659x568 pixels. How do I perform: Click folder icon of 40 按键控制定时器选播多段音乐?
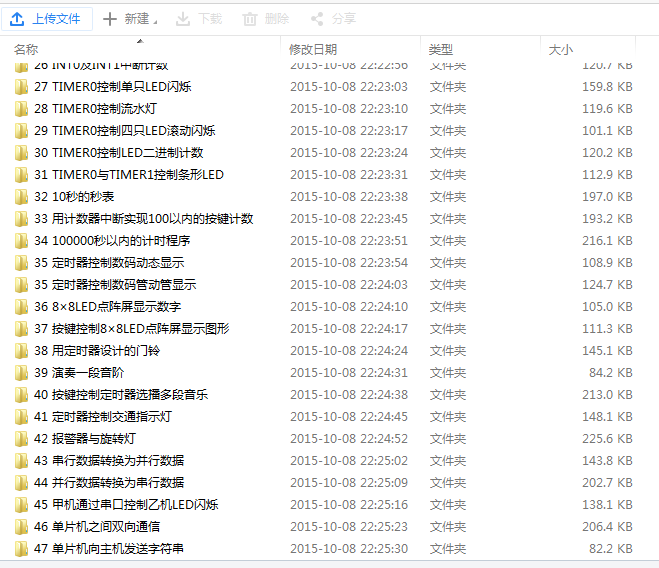21,395
